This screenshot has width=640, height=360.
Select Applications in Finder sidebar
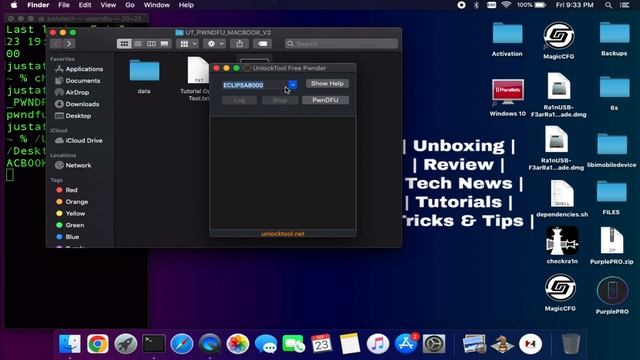84,69
